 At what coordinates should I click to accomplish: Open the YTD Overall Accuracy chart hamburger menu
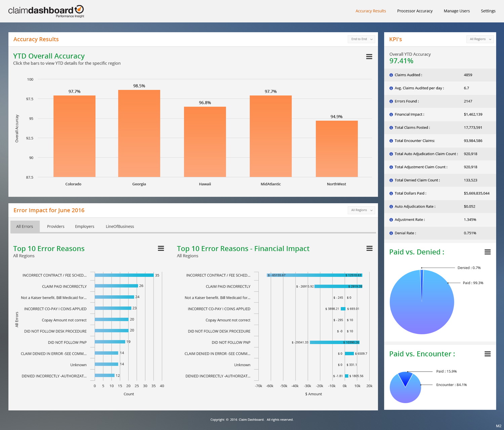click(369, 57)
